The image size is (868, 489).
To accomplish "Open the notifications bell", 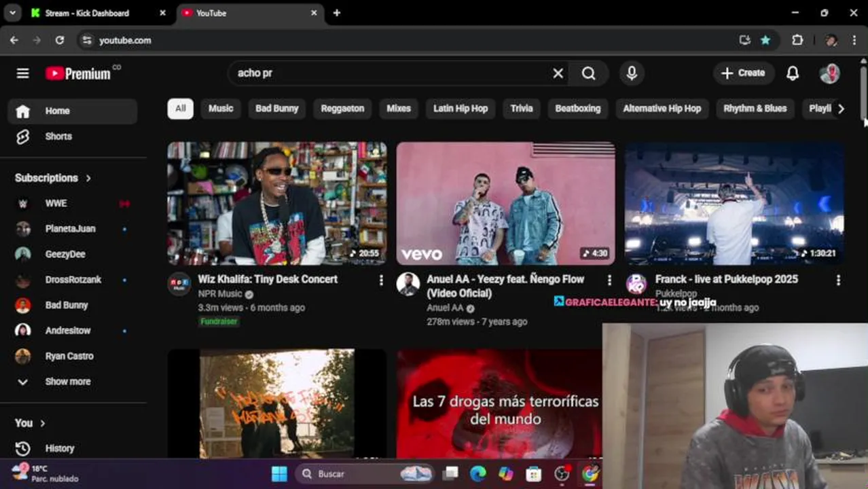I will tap(793, 73).
